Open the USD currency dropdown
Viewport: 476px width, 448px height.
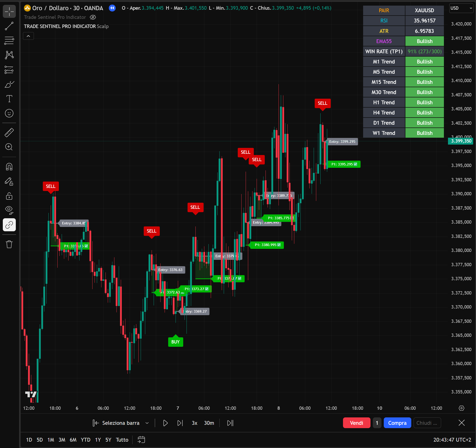tap(461, 8)
